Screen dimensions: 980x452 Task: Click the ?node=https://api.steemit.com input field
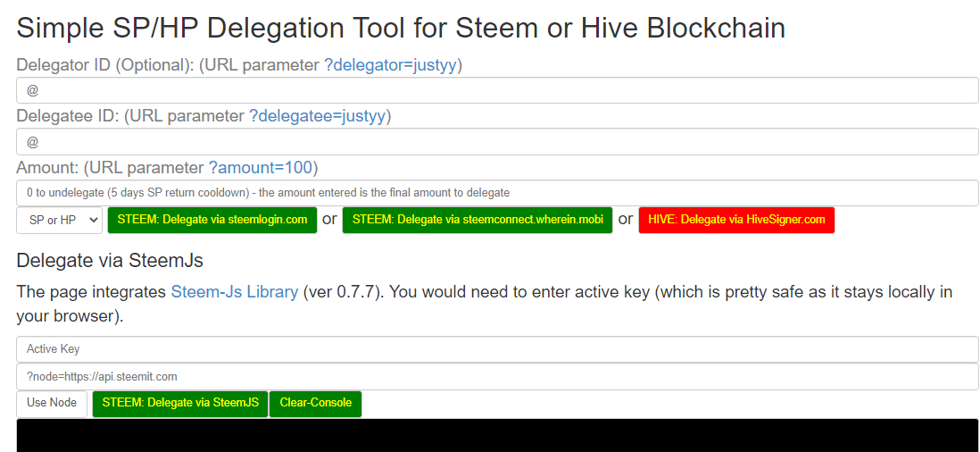pos(497,377)
